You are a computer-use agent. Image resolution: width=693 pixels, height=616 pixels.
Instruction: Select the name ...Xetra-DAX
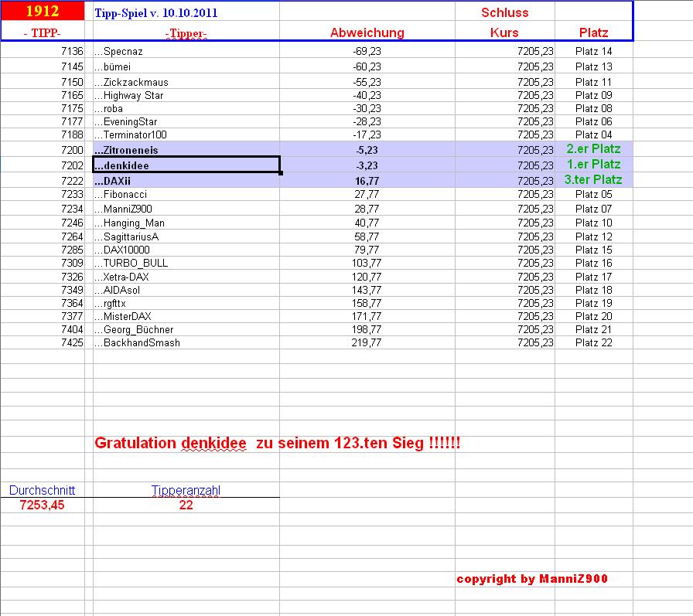click(x=121, y=277)
